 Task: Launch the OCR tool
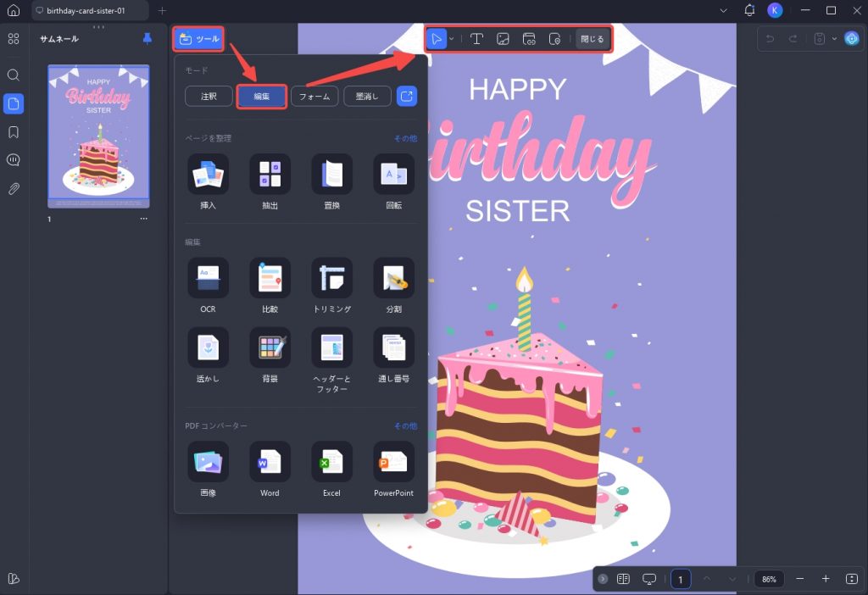point(209,286)
